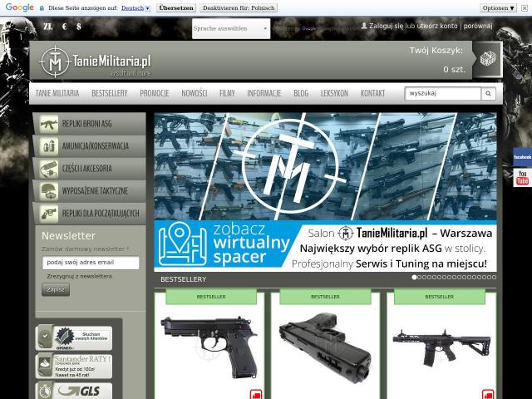This screenshot has height=399, width=532.
Task: Click the padlock icon in translate bar
Action: (x=42, y=7)
